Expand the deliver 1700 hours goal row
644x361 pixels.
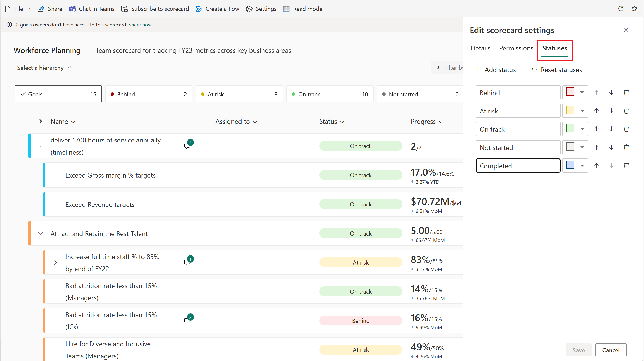click(40, 146)
